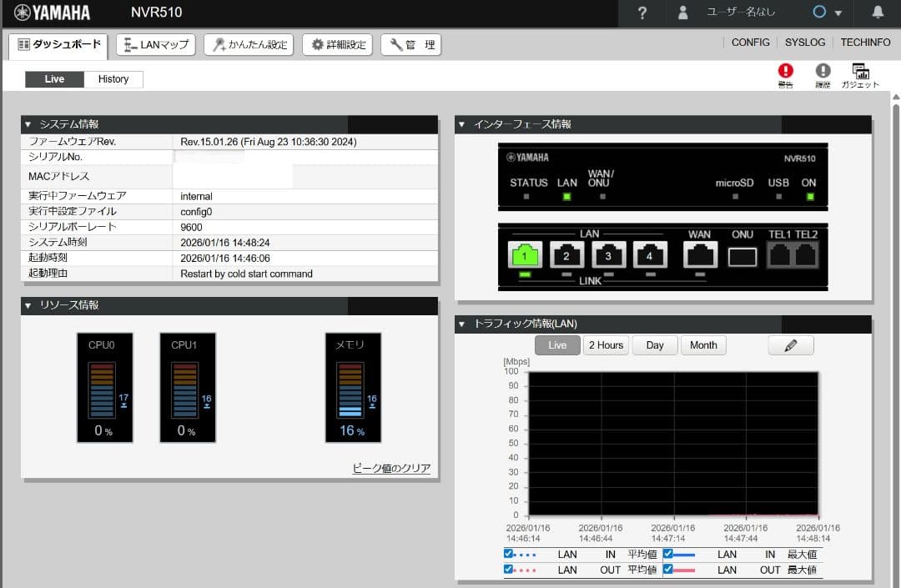This screenshot has width=901, height=588.
Task: Toggle LAN OUT average value checkbox
Action: click(508, 570)
